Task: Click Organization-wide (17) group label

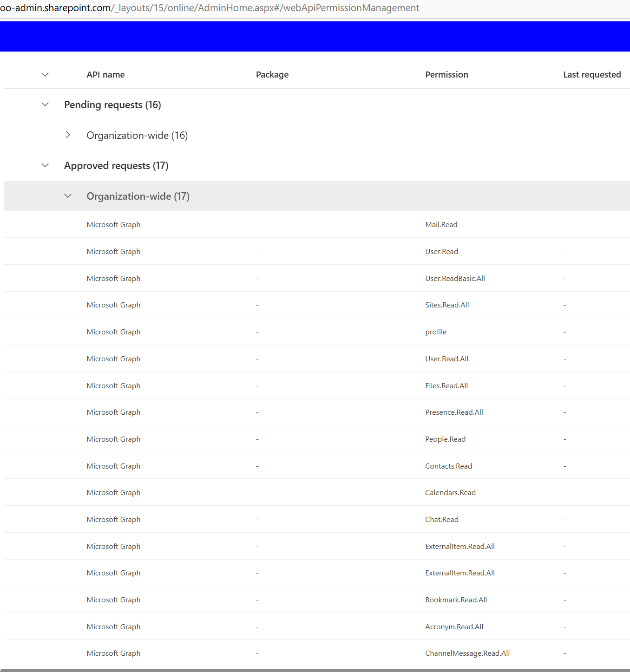Action: coord(138,196)
